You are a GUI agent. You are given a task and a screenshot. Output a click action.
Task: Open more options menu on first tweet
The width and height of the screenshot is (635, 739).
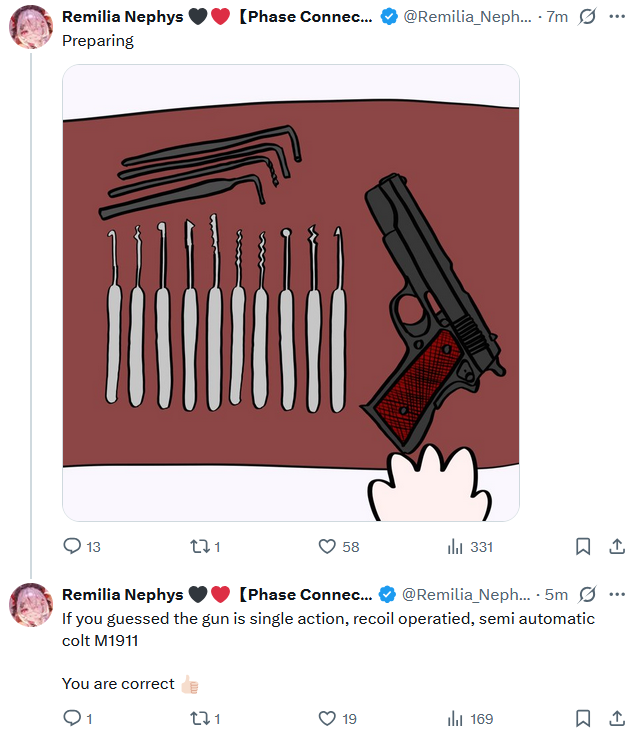coord(617,16)
